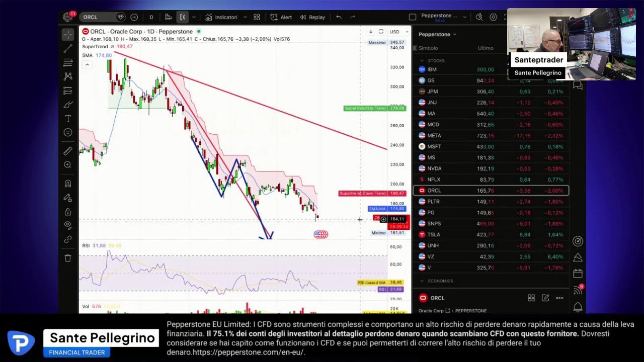Select the text annotation tool
Viewport: 644px width, 362px height.
(x=68, y=119)
